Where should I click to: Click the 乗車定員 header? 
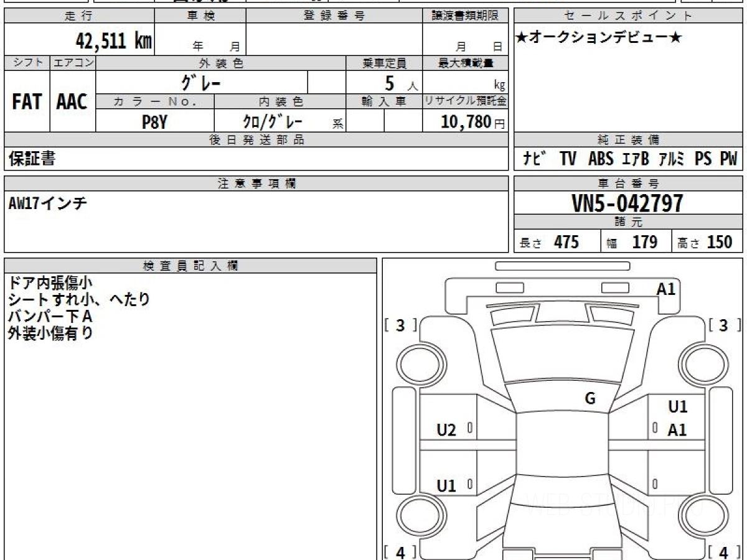pyautogui.click(x=384, y=63)
